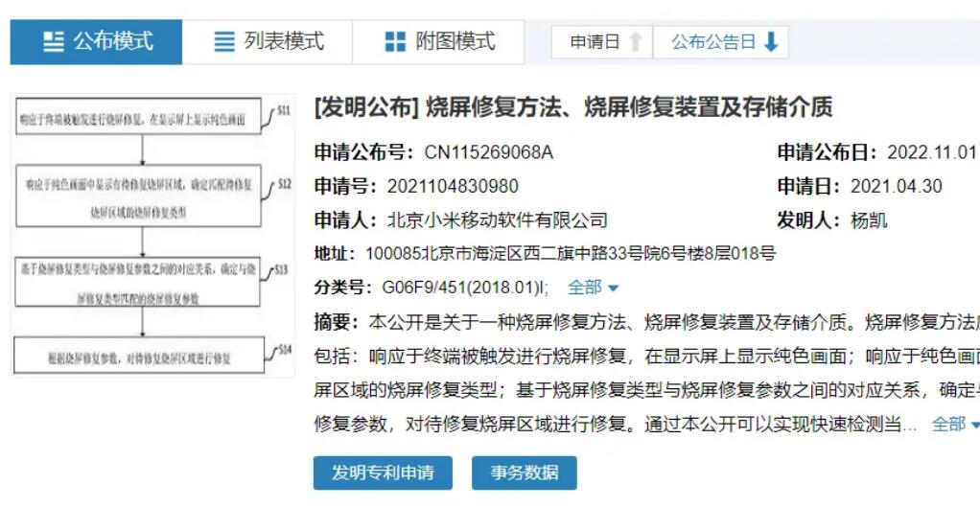Click the up arrow next to 申请日

click(x=635, y=42)
